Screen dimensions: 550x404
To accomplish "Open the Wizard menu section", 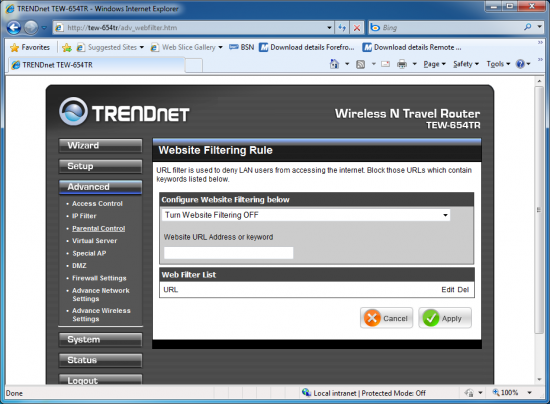I will click(100, 146).
